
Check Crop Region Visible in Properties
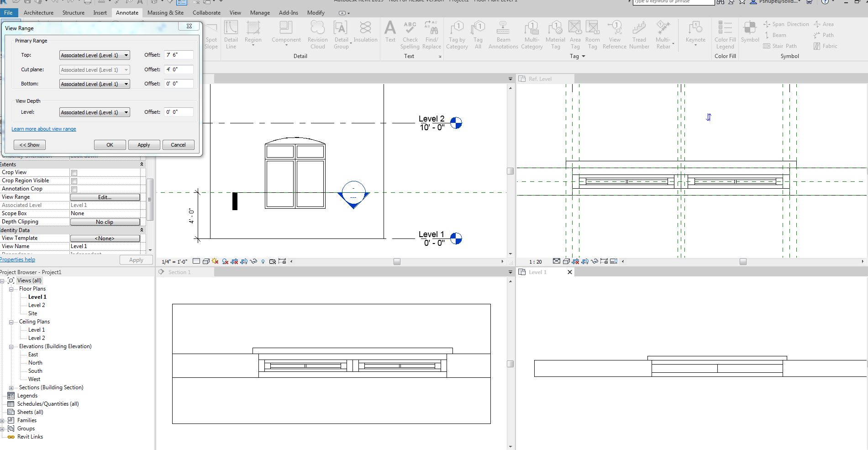(x=74, y=180)
